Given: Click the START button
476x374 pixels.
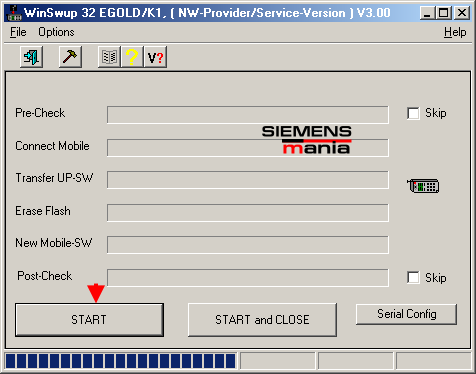Looking at the screenshot, I should [89, 320].
